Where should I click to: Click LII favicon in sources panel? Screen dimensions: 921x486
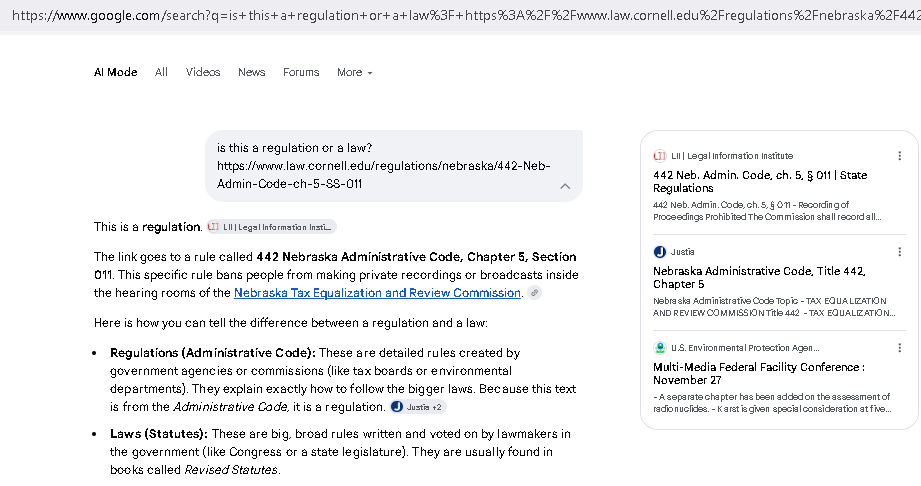point(660,156)
